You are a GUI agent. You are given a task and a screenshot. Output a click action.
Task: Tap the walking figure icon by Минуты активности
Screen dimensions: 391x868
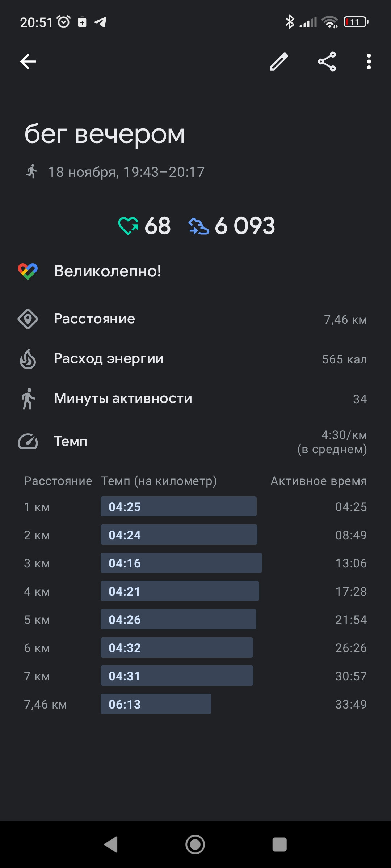coord(28,399)
